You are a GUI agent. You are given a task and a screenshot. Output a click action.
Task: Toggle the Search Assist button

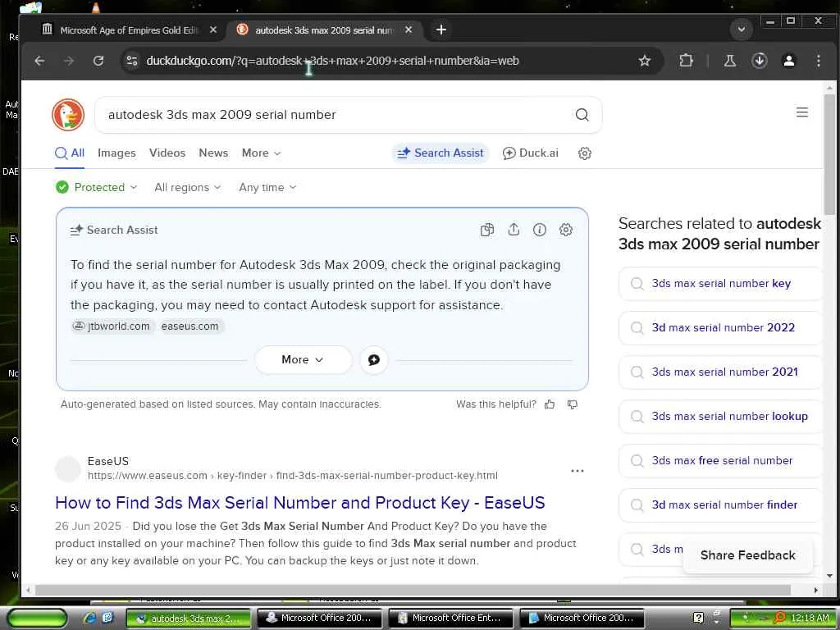click(x=441, y=153)
